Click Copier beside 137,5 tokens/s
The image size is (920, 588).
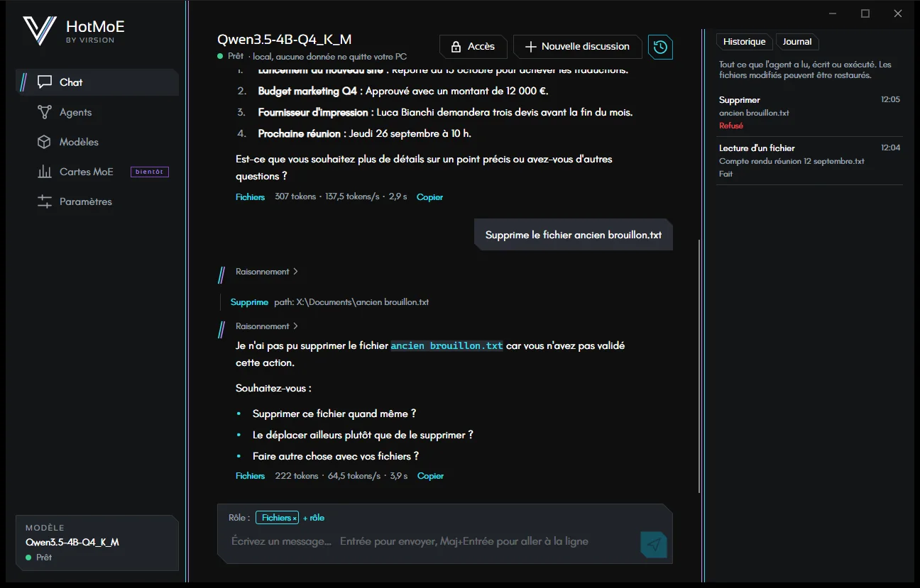coord(429,197)
